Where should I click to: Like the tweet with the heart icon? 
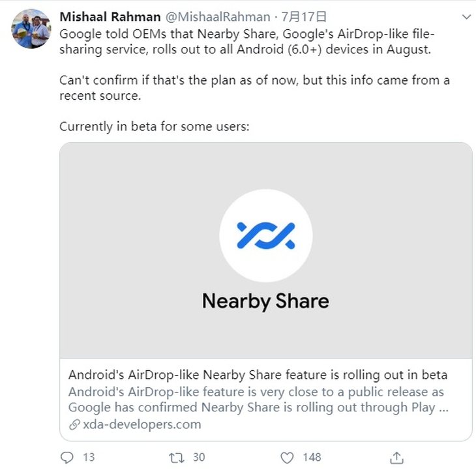pyautogui.click(x=287, y=458)
